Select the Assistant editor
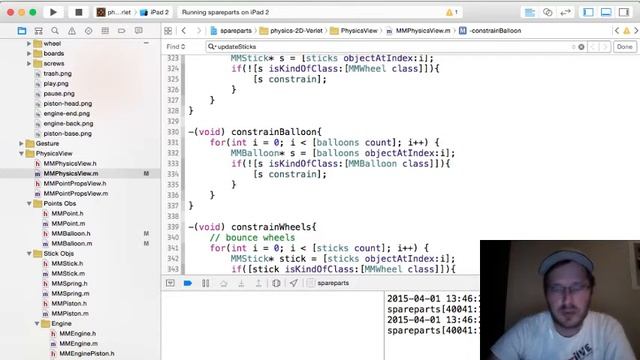 coord(547,12)
